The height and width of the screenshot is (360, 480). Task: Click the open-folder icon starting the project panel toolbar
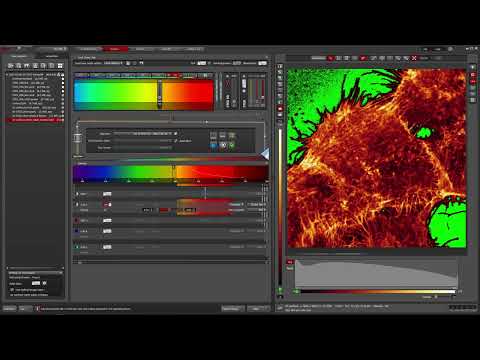tap(11, 66)
